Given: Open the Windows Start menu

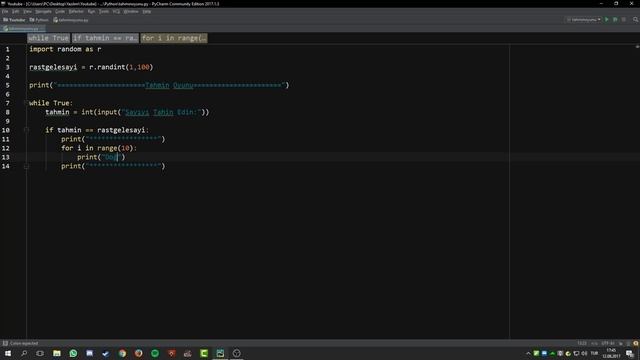Looking at the screenshot, I should click(x=8, y=353).
